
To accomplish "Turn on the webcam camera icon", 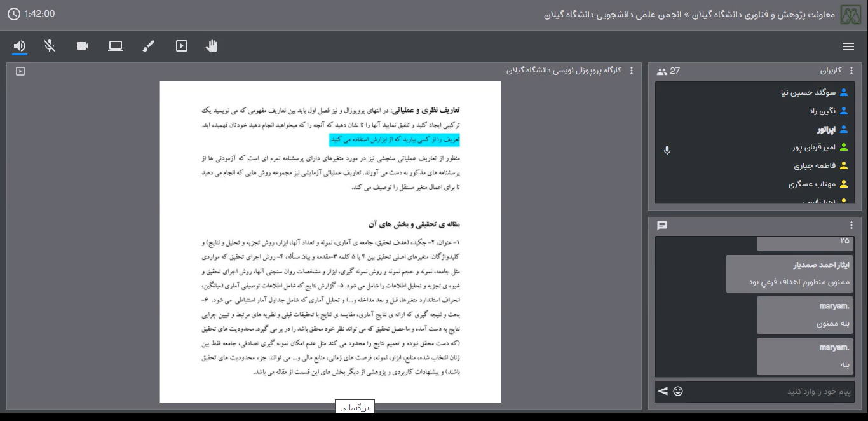I will point(83,46).
